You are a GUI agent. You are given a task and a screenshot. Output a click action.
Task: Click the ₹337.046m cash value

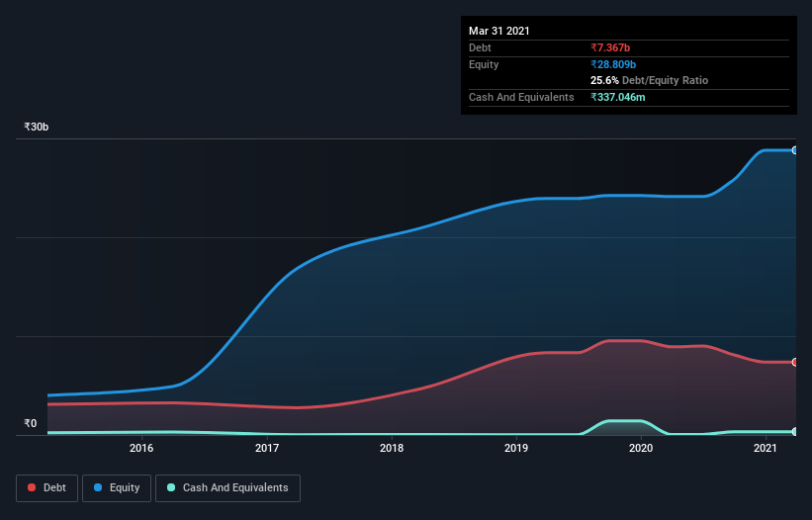tap(618, 97)
